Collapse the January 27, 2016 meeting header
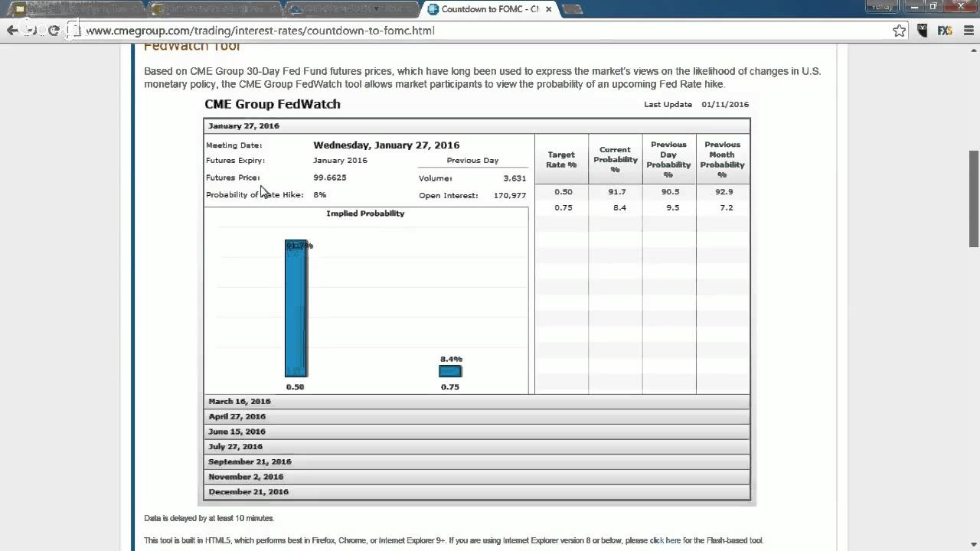This screenshot has width=980, height=551. 476,126
